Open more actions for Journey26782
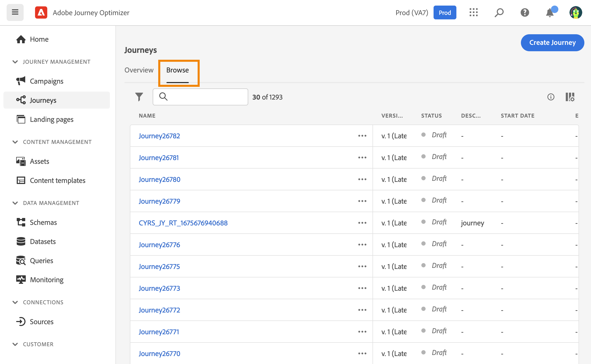 (x=362, y=136)
